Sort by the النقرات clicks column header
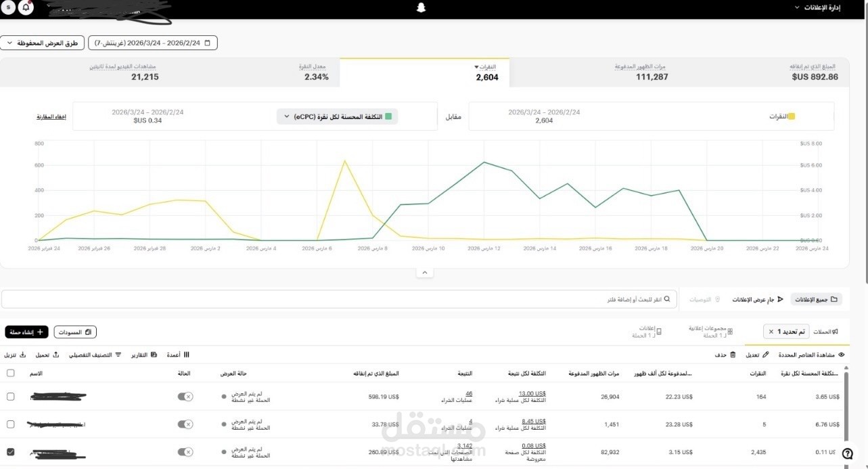 coord(758,374)
